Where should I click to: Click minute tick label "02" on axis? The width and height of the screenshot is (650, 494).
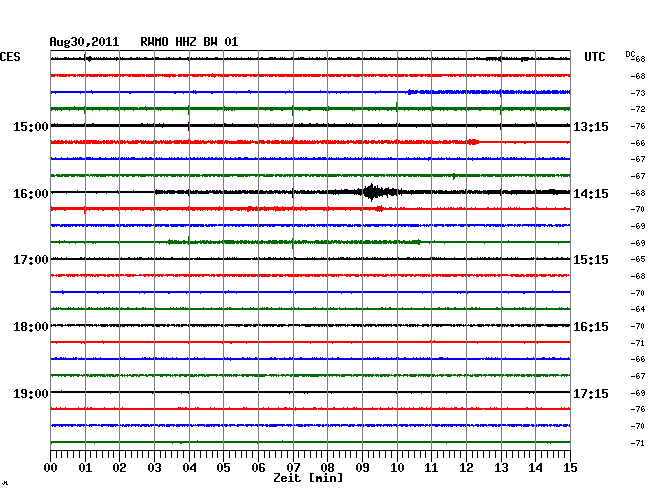click(x=119, y=467)
